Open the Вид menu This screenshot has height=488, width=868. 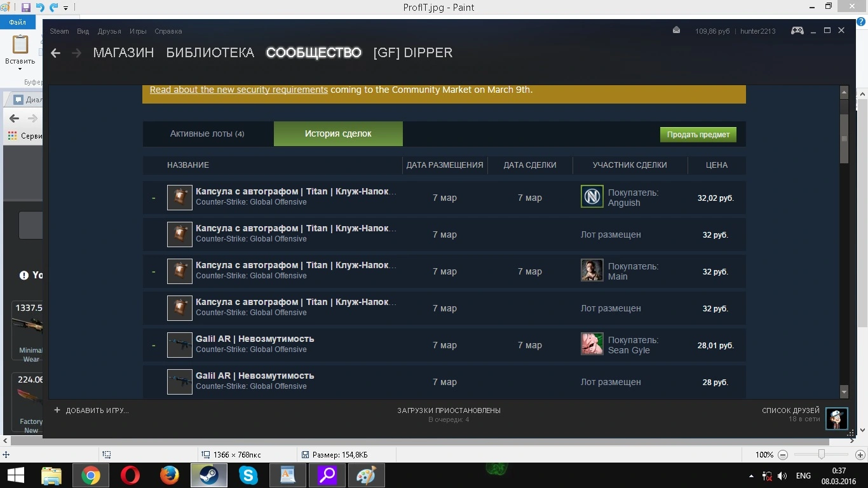83,31
